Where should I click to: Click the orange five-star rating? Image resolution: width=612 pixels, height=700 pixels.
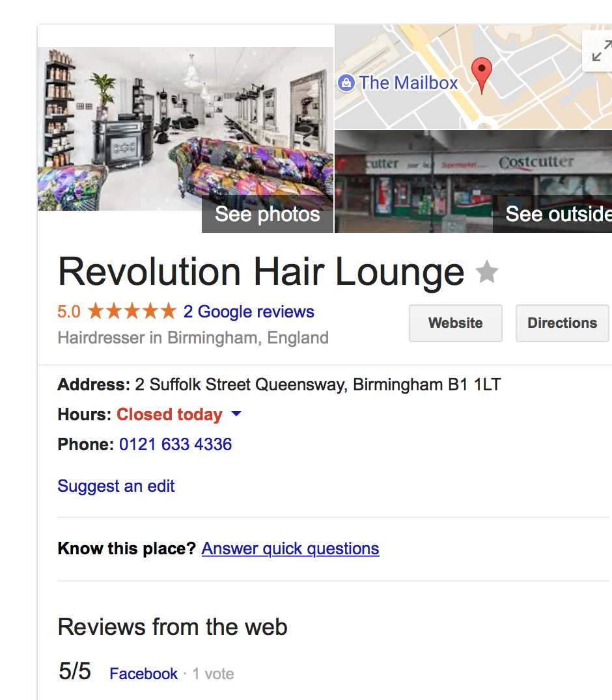[x=132, y=311]
